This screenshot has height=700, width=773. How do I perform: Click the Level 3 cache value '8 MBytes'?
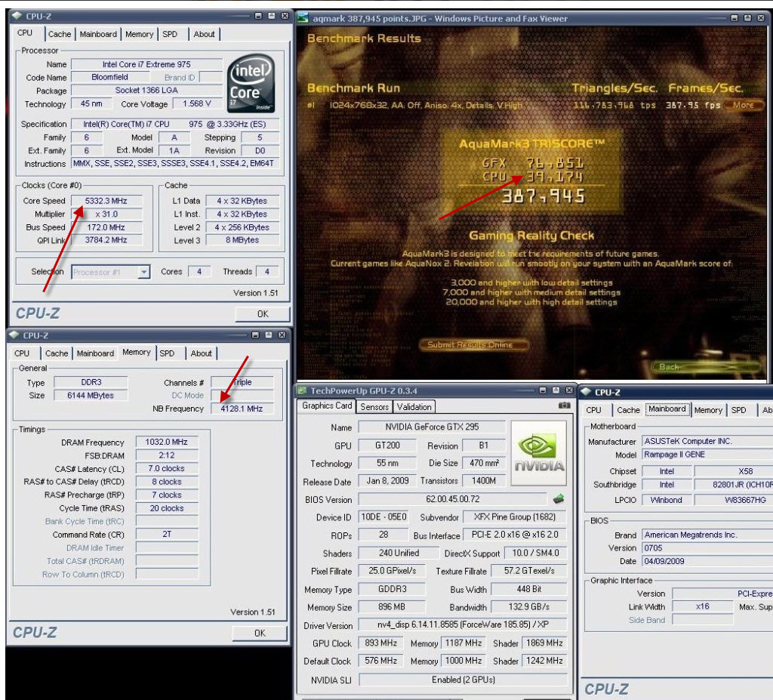pos(242,239)
